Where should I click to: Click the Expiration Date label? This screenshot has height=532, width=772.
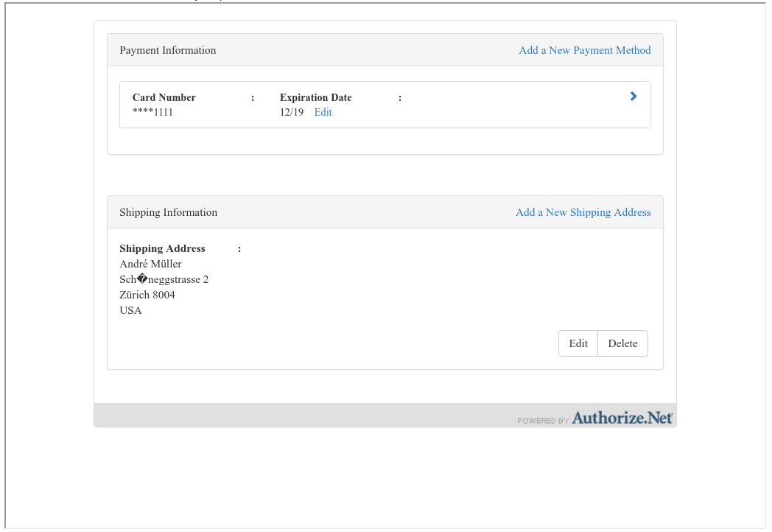pyautogui.click(x=315, y=97)
